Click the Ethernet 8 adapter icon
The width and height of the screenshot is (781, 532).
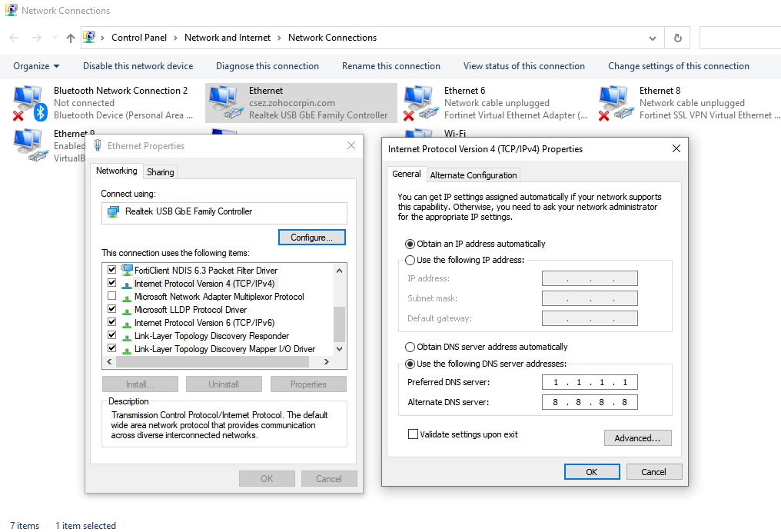click(x=615, y=100)
